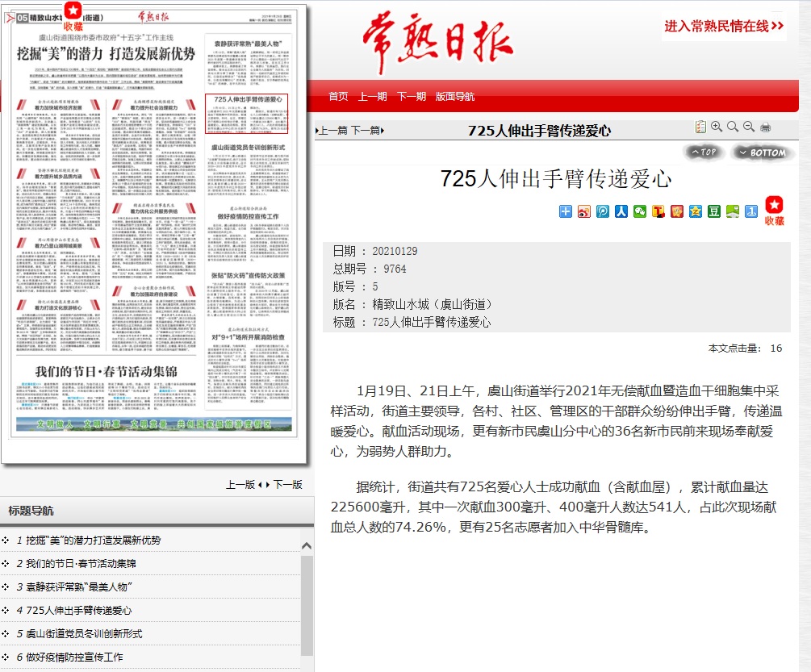Open the article checklist icon in the toolbar
Viewport: 811px width, 672px height.
700,127
